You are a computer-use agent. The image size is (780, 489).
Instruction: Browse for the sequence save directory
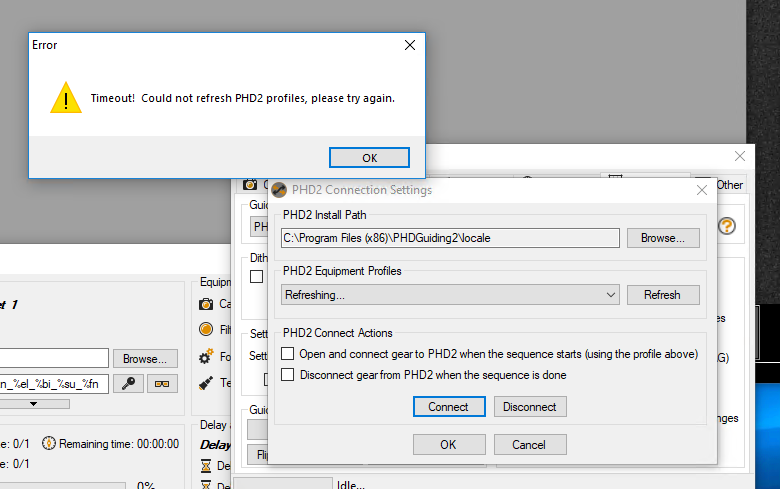click(145, 359)
